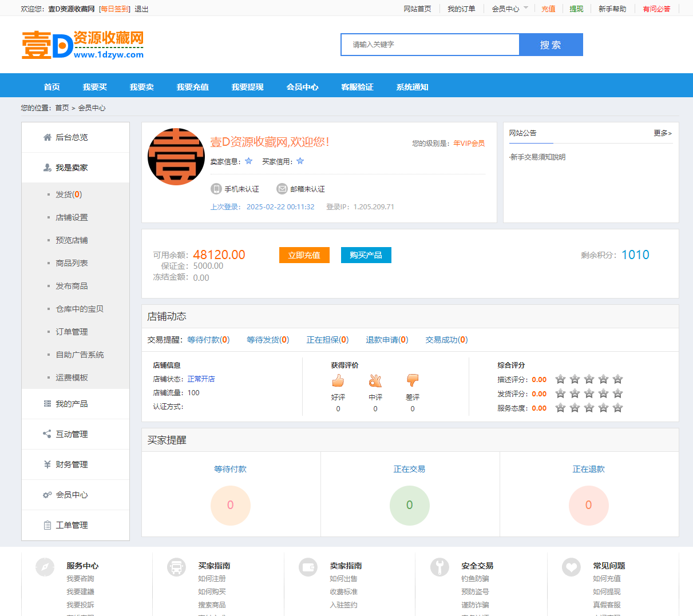Open 后台总览 via its home icon
Viewport: 693px width, 616px height.
(x=48, y=137)
